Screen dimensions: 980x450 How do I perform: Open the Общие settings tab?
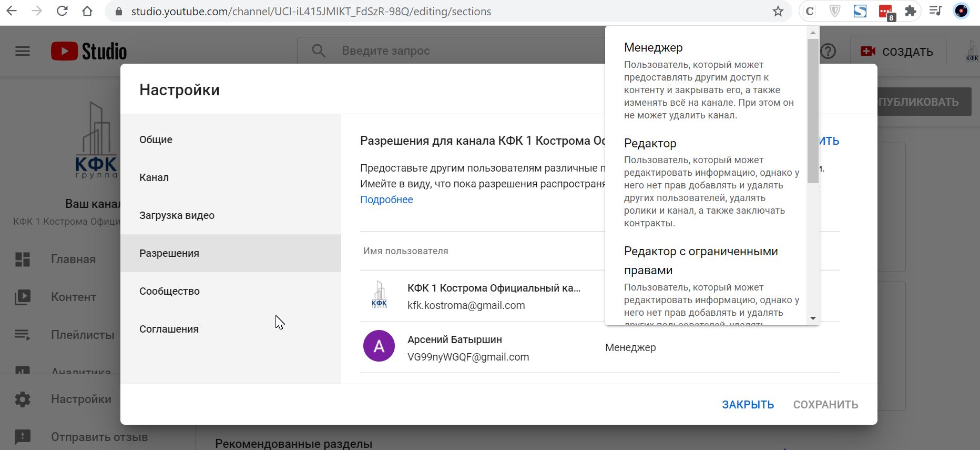tap(156, 139)
